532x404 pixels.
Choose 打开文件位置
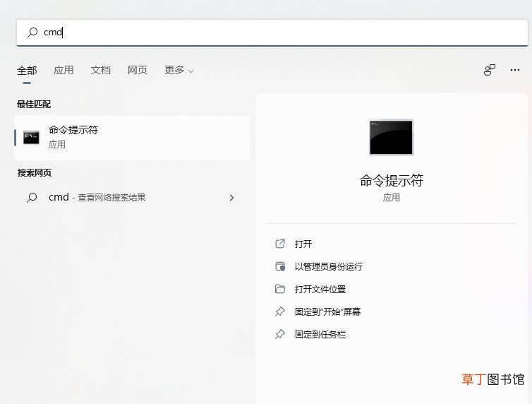coord(320,290)
